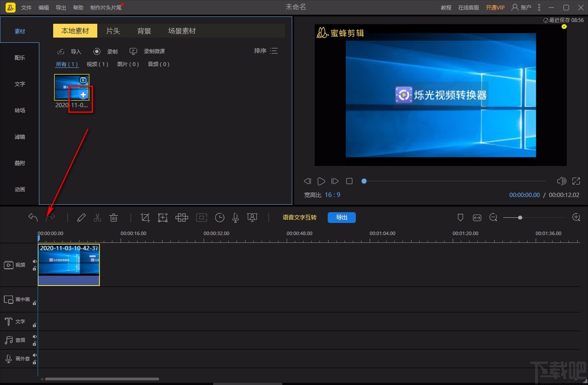
Task: Click the blue 导出 export button
Action: tap(342, 217)
